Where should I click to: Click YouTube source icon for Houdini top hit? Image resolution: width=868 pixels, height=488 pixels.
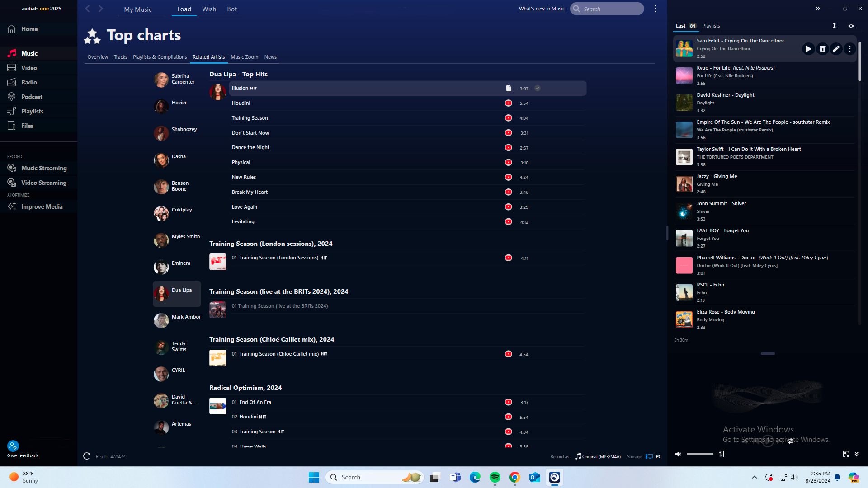pos(509,103)
